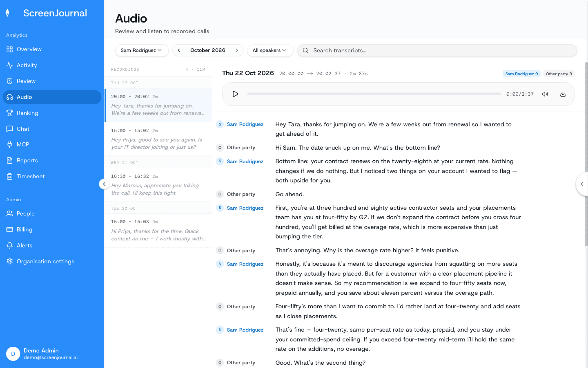The width and height of the screenshot is (588, 368).
Task: Open the Reports document icon
Action: (10, 161)
